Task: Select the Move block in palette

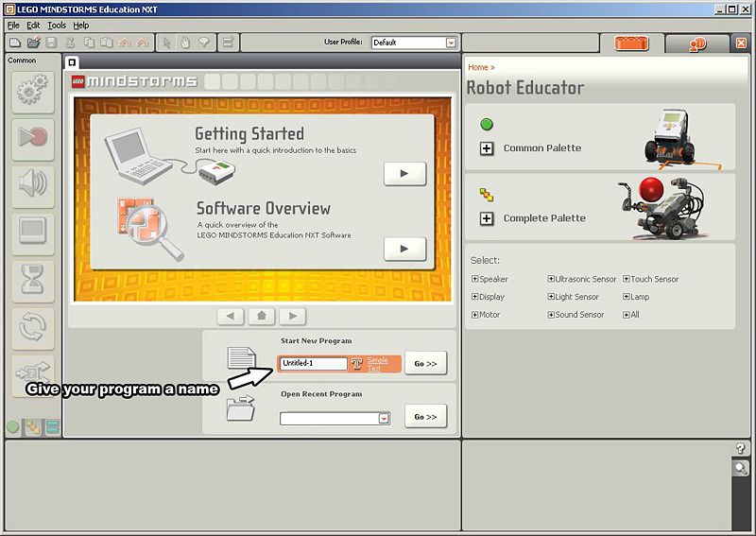Action: coord(33,91)
